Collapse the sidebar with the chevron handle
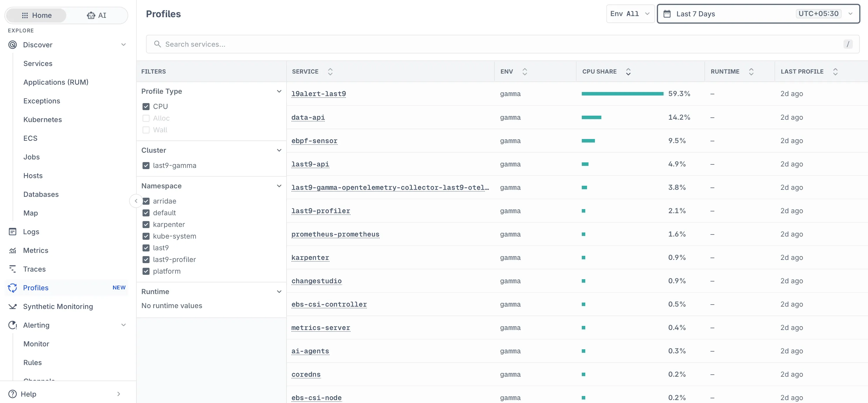 point(136,201)
